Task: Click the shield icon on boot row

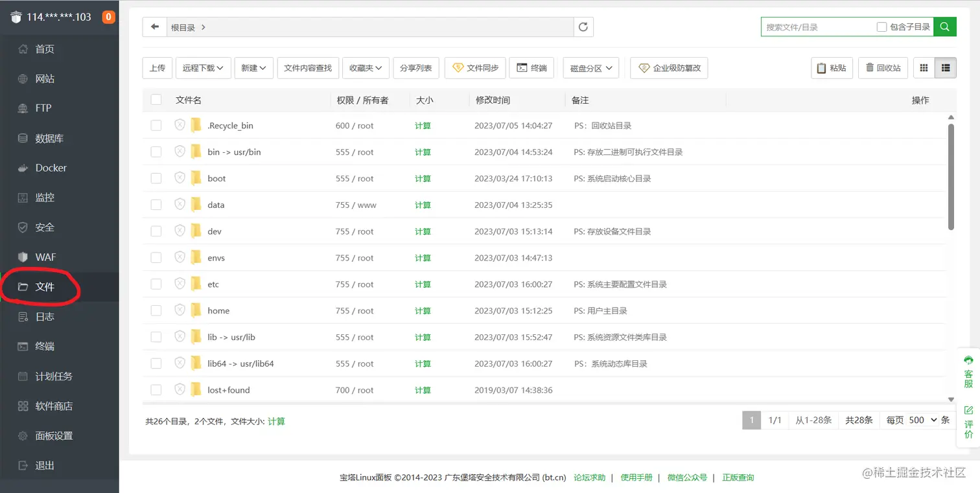Action: tap(180, 178)
